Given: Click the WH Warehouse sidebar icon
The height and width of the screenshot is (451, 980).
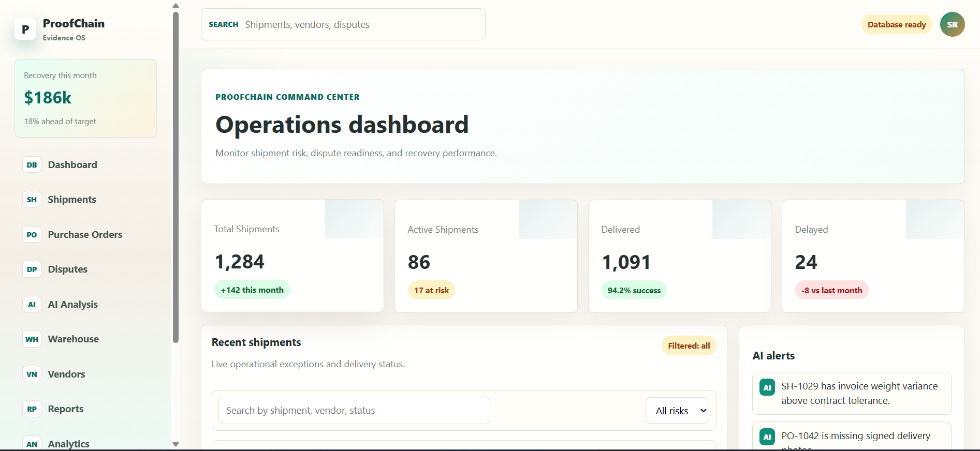Looking at the screenshot, I should tap(32, 339).
